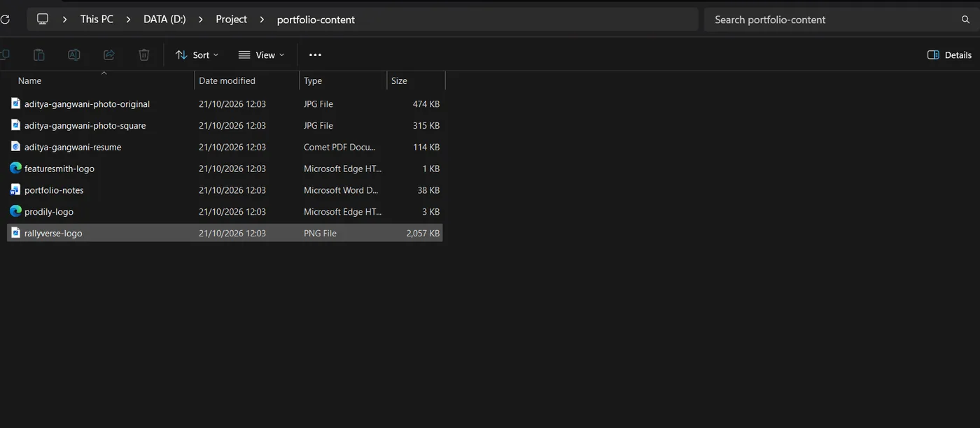Viewport: 980px width, 428px height.
Task: Open the Sort dropdown menu
Action: point(197,55)
